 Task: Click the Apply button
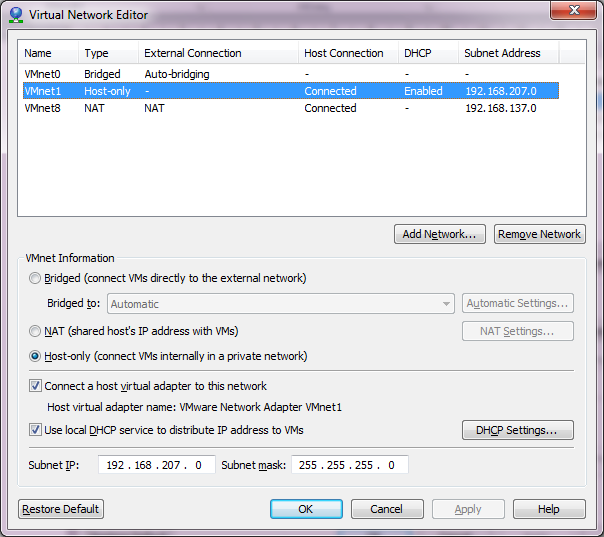468,509
